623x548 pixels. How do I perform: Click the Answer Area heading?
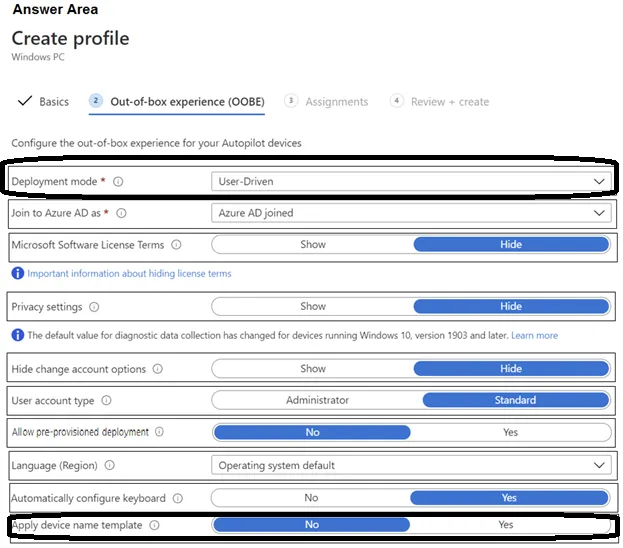click(55, 9)
